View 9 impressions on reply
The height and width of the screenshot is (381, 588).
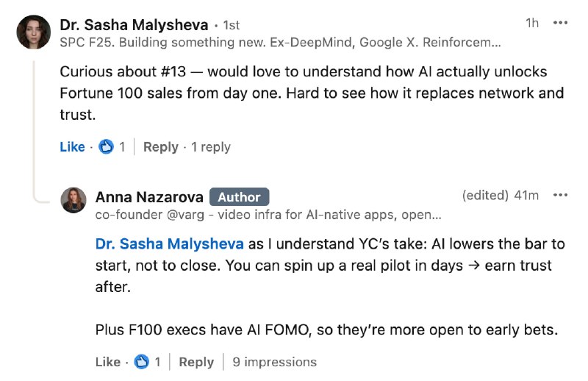tap(274, 362)
